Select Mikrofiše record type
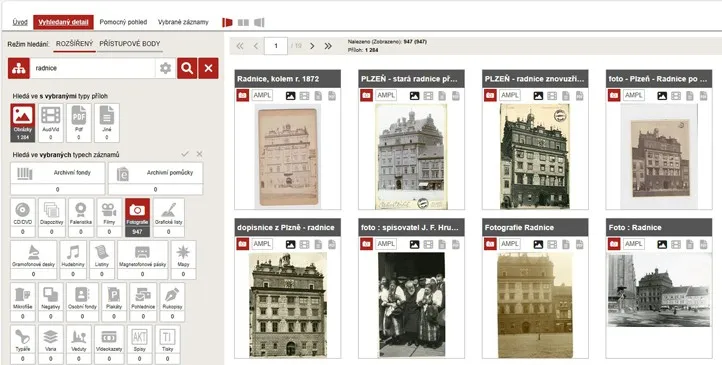722x365 pixels. [23, 302]
